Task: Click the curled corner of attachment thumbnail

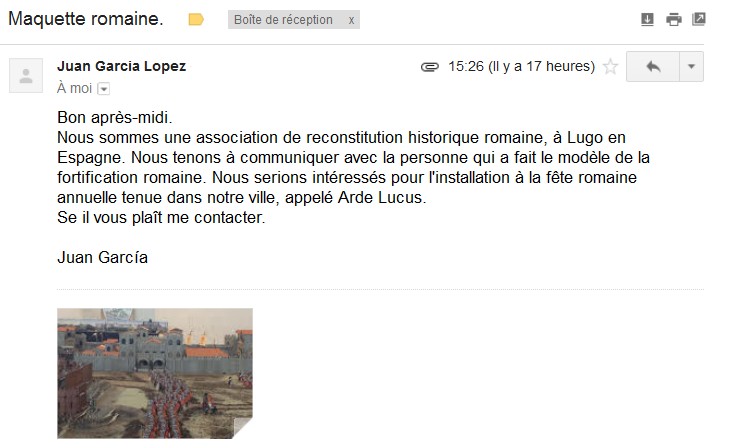Action: click(x=242, y=428)
